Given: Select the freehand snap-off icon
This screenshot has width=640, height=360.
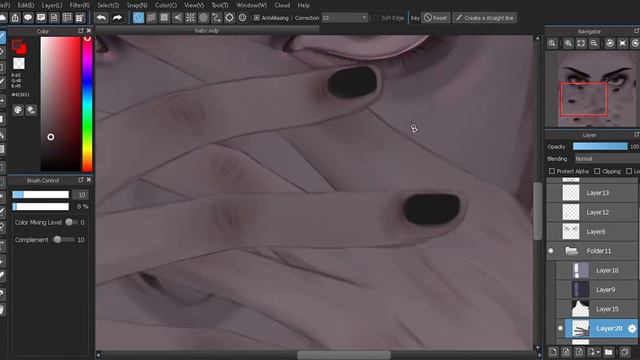Looking at the screenshot, I should click(x=138, y=18).
